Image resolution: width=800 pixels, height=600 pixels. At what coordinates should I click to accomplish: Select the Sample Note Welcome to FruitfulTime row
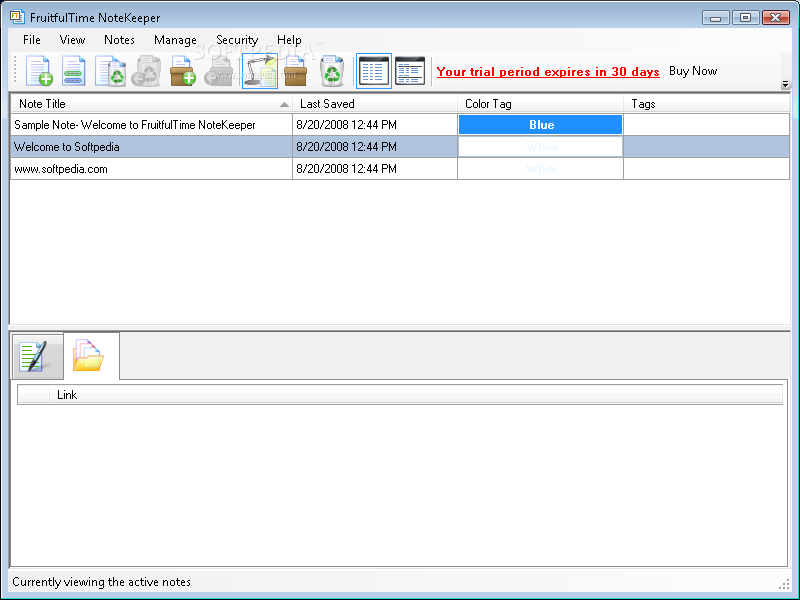pyautogui.click(x=400, y=124)
